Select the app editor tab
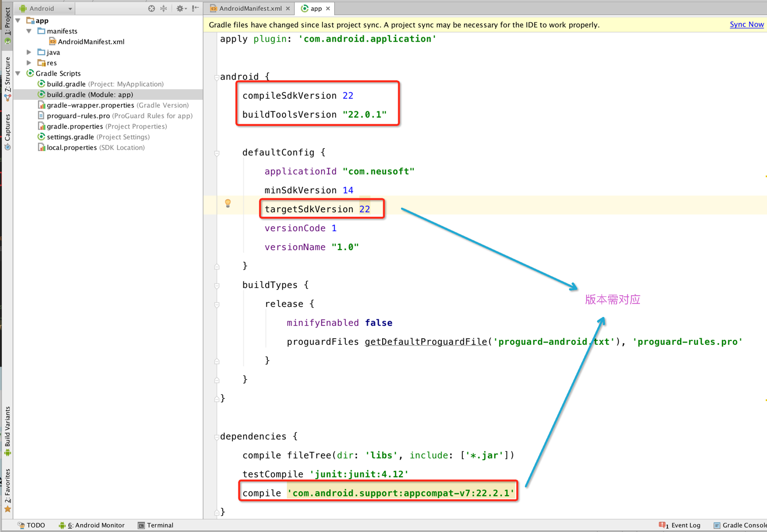The image size is (767, 532). pyautogui.click(x=316, y=8)
